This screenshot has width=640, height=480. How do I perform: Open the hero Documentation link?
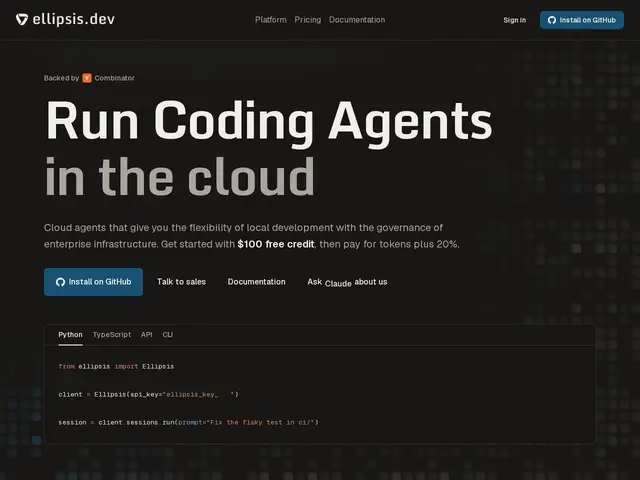(x=256, y=282)
